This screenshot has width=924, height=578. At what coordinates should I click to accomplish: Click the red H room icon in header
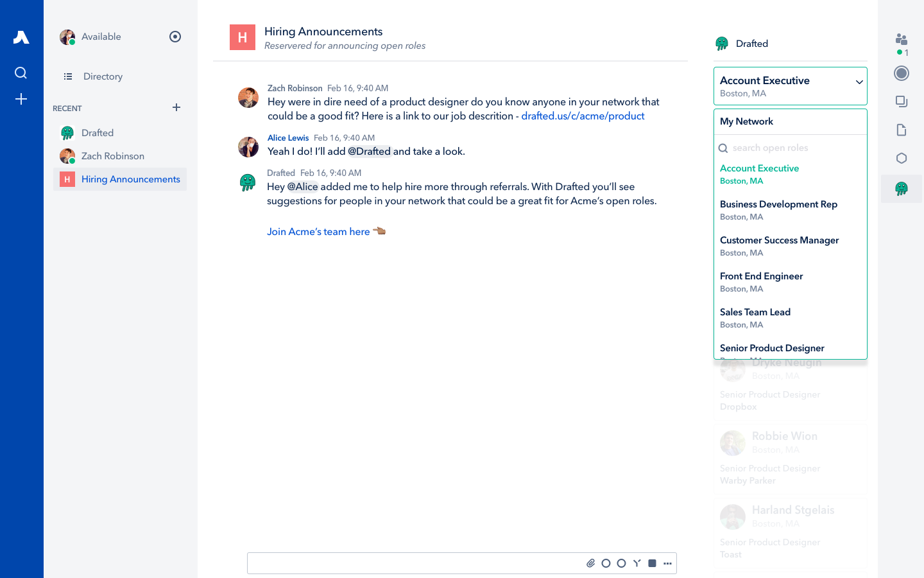(x=243, y=37)
